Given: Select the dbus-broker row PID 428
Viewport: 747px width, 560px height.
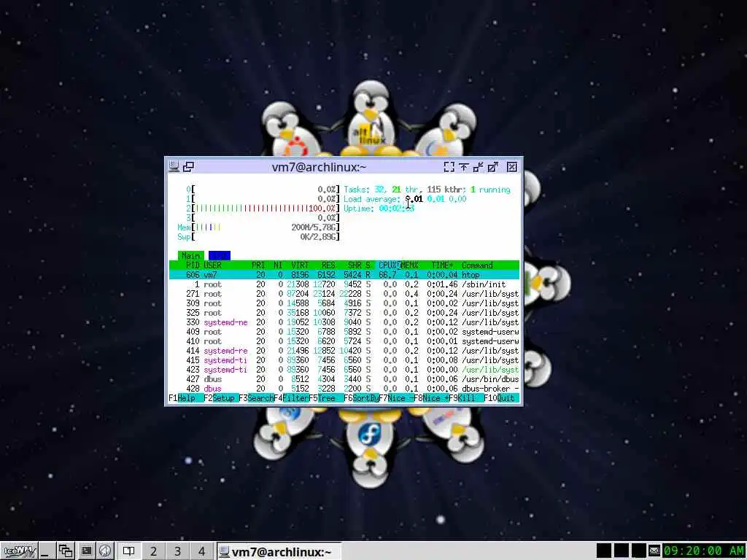Looking at the screenshot, I should coord(344,389).
